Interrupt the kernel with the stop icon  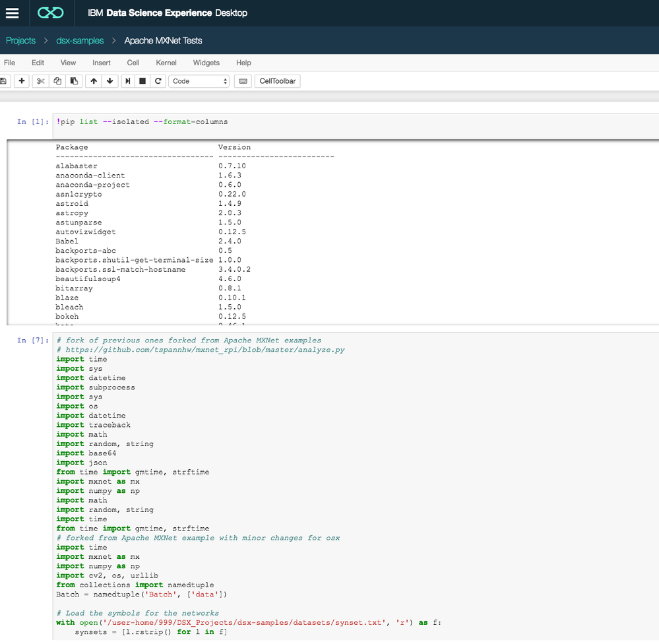[x=142, y=80]
